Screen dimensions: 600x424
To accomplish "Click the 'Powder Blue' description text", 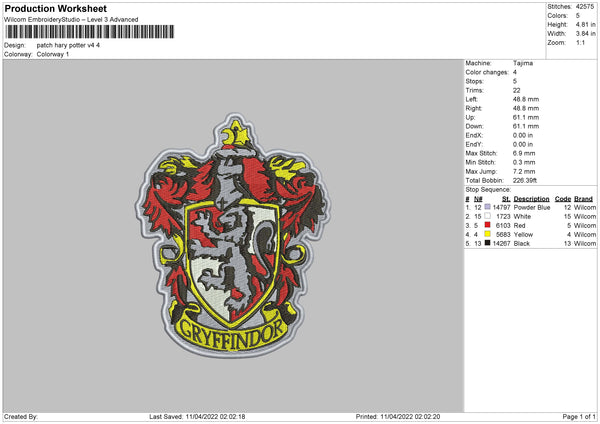I will point(532,207).
